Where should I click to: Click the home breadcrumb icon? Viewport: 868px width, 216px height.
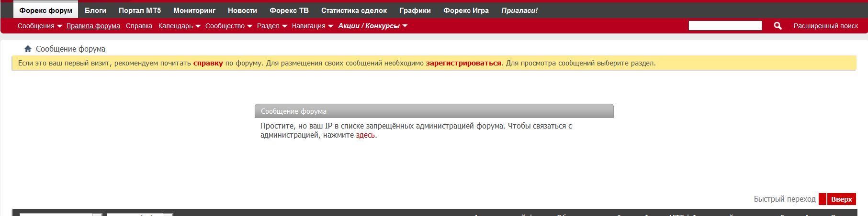28,49
